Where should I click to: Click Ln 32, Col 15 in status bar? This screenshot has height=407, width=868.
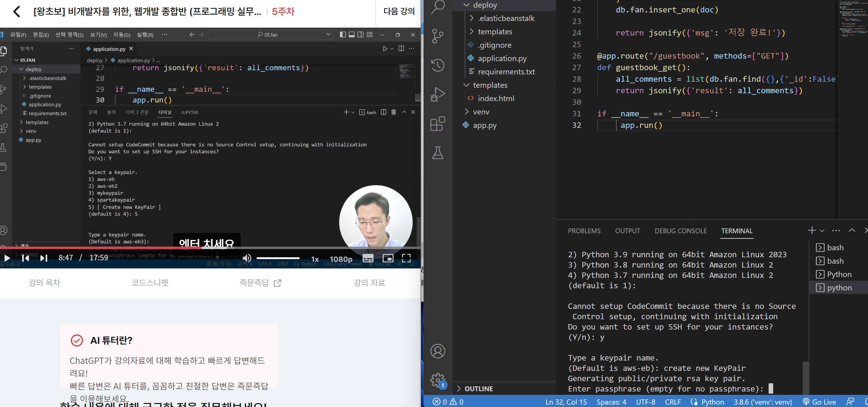tap(566, 402)
